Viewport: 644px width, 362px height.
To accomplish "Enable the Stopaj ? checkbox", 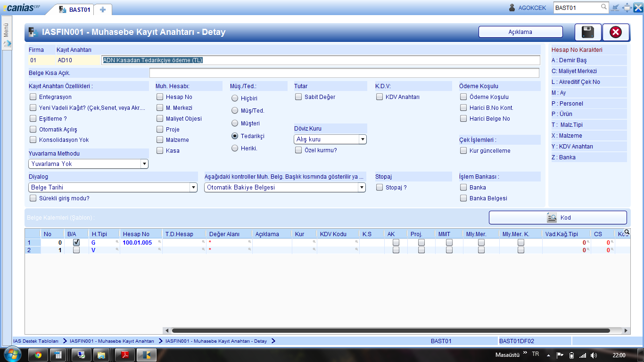I will click(380, 187).
